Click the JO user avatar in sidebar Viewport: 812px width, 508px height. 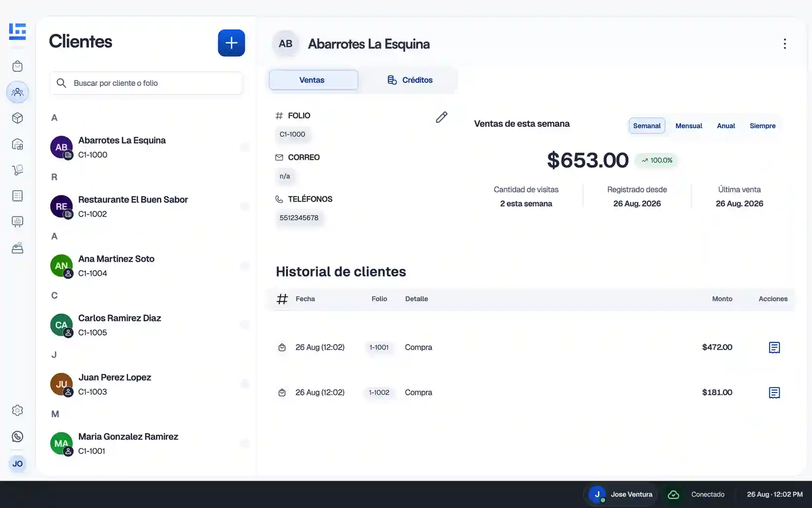coord(18,464)
